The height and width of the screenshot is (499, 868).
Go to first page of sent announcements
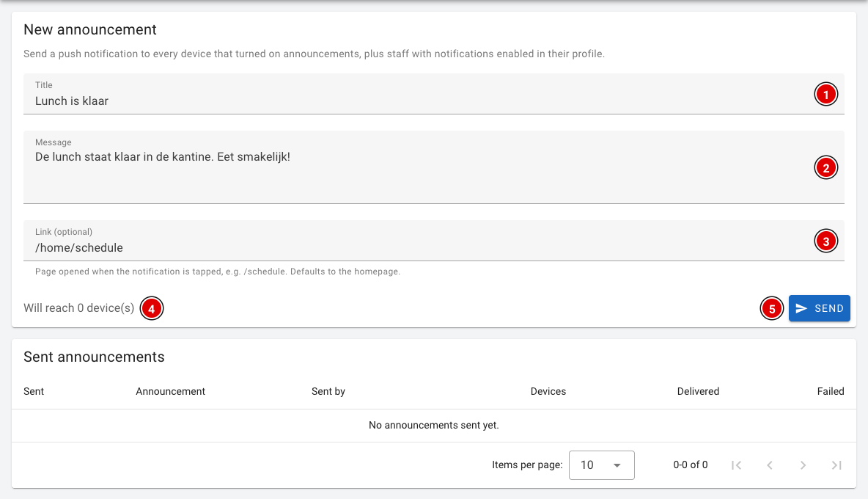point(736,465)
